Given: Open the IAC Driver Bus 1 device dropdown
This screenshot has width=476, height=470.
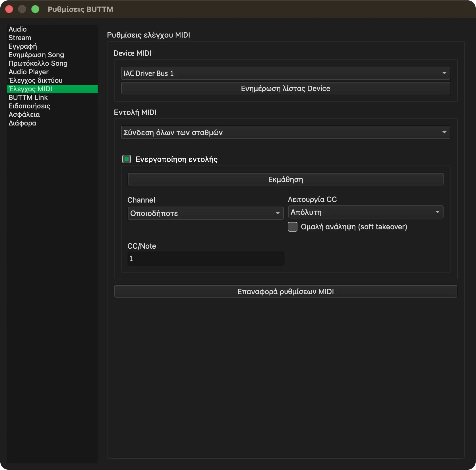Looking at the screenshot, I should [285, 73].
